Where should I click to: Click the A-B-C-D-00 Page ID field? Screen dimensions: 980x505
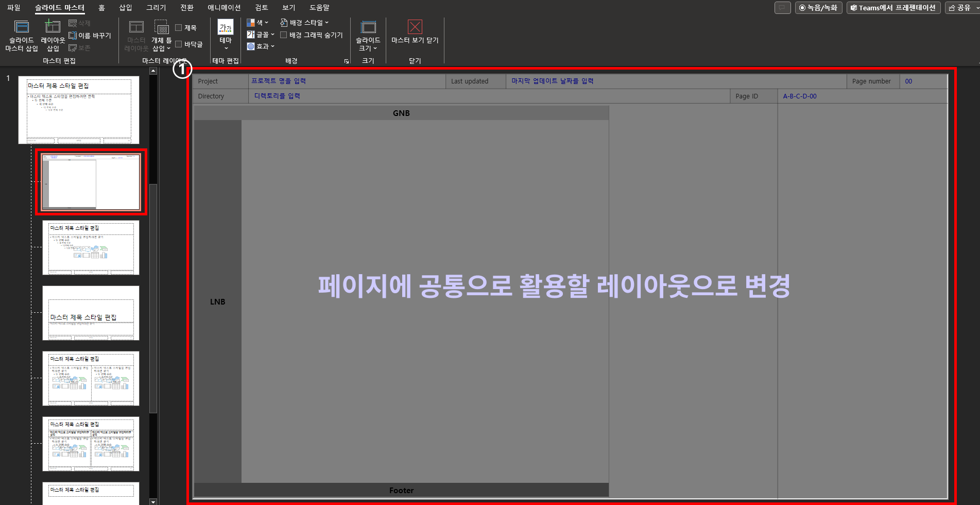point(800,96)
